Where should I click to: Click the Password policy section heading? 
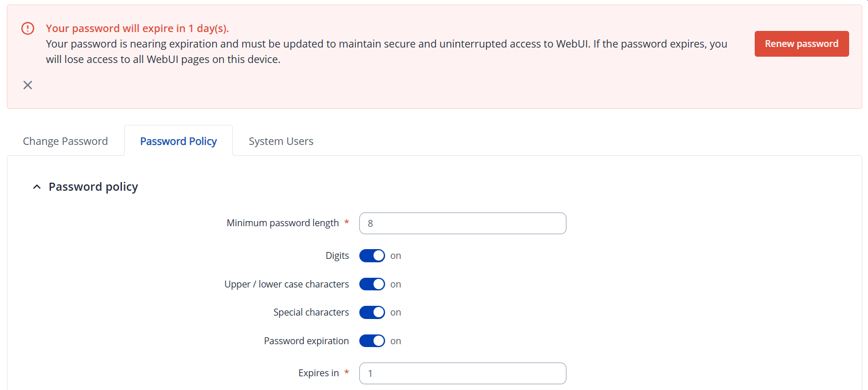pyautogui.click(x=93, y=187)
